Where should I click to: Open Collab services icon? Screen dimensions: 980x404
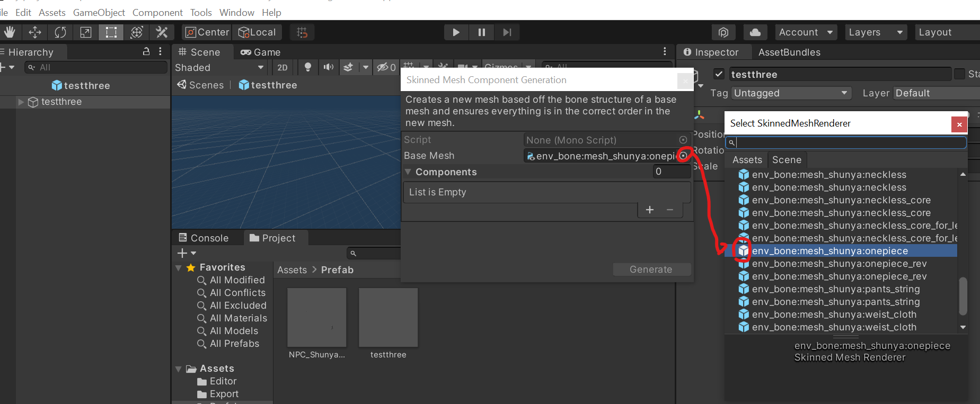coord(723,32)
